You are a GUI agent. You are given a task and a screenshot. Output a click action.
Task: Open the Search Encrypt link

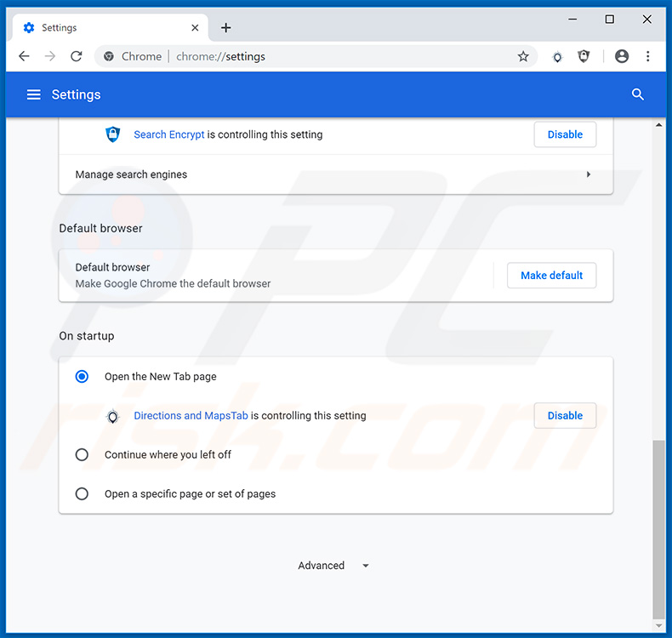(x=169, y=134)
